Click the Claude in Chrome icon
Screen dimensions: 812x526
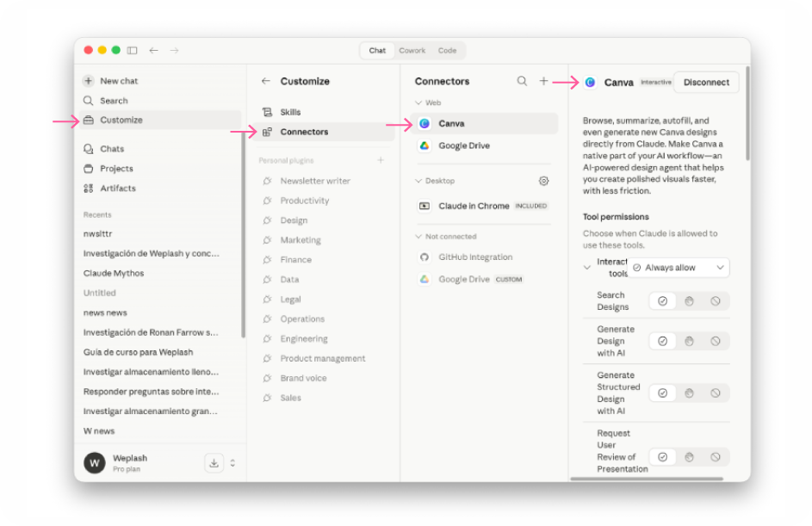coord(425,206)
